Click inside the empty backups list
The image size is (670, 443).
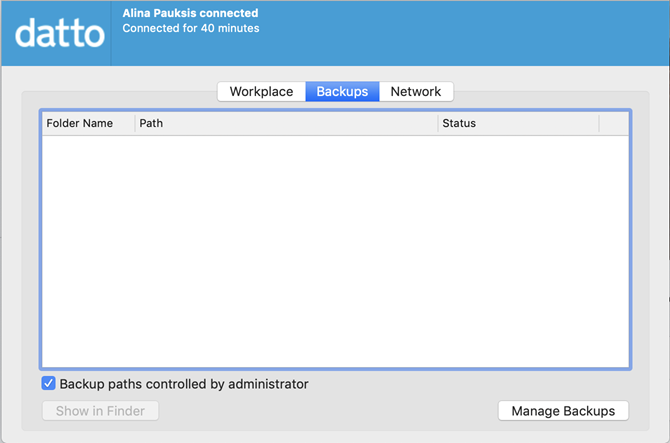pyautogui.click(x=335, y=250)
